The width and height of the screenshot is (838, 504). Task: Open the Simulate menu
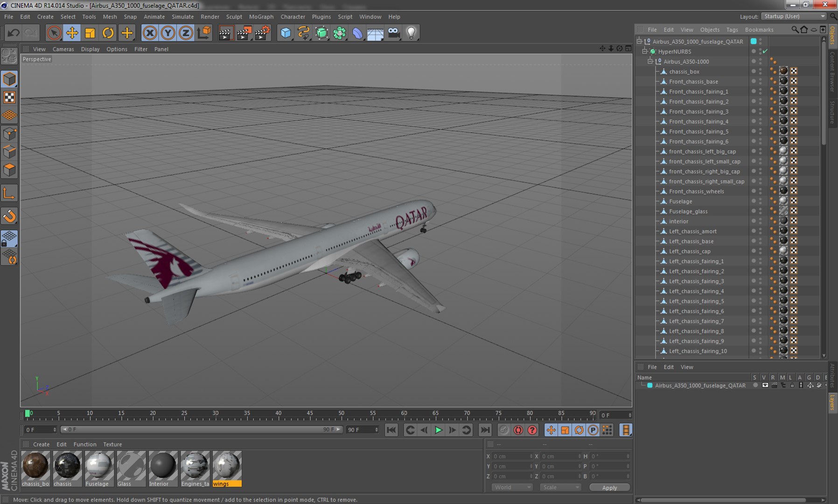(x=182, y=17)
